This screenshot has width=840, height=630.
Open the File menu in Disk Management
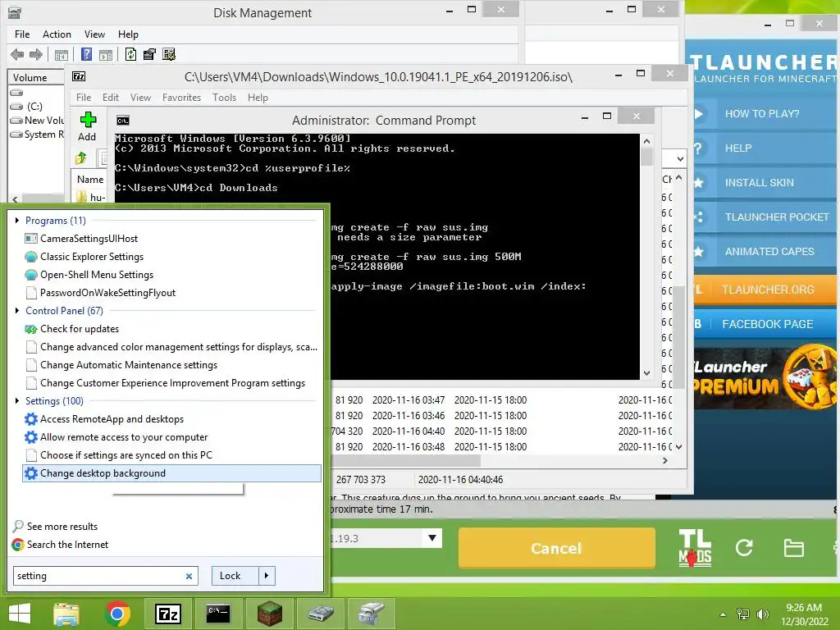pyautogui.click(x=22, y=34)
